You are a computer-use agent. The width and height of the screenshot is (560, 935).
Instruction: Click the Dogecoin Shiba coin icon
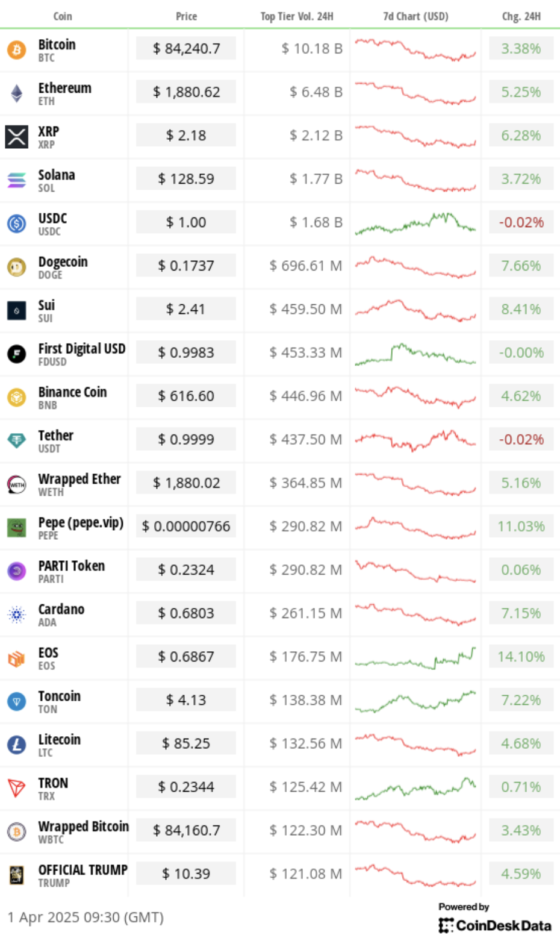click(x=16, y=267)
